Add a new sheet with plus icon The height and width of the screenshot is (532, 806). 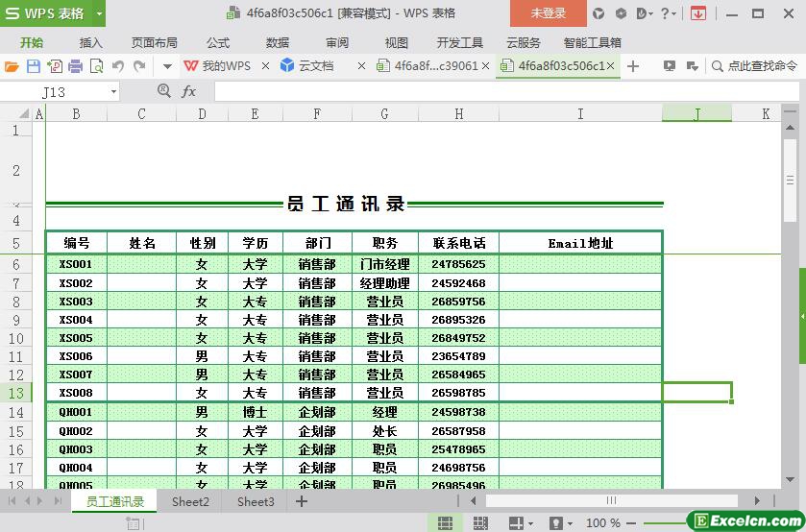pos(301,501)
